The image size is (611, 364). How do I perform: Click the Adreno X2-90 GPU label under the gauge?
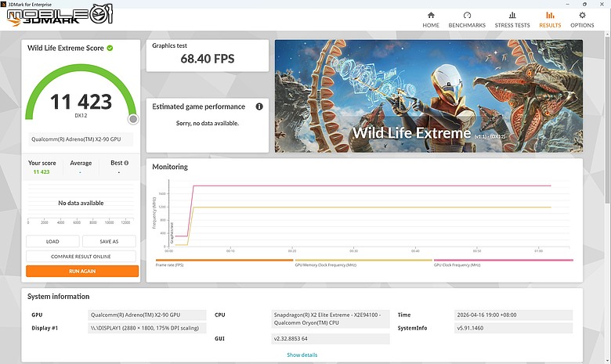tap(81, 139)
